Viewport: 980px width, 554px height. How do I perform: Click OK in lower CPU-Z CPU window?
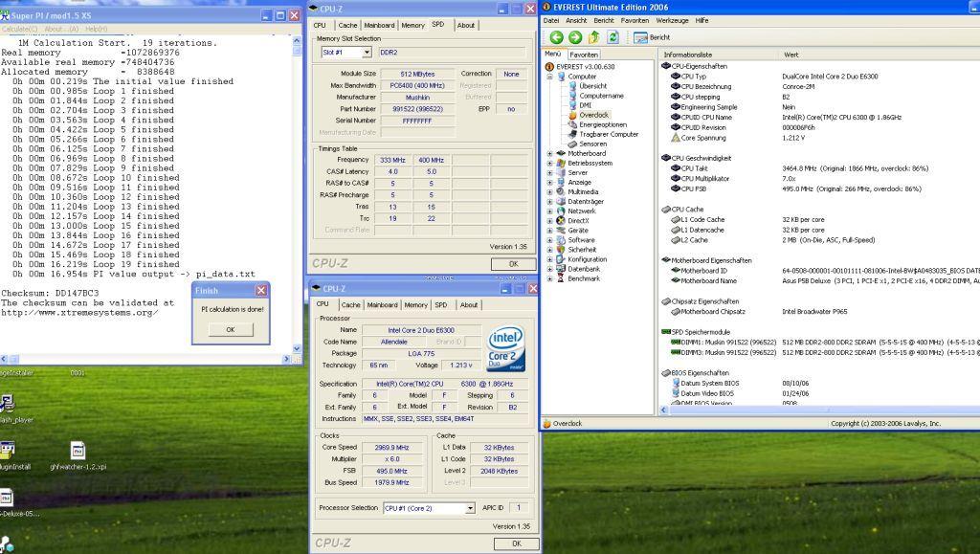[x=517, y=544]
